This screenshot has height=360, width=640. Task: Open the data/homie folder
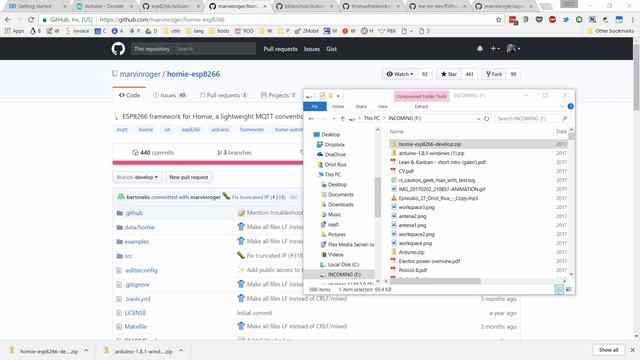point(140,227)
